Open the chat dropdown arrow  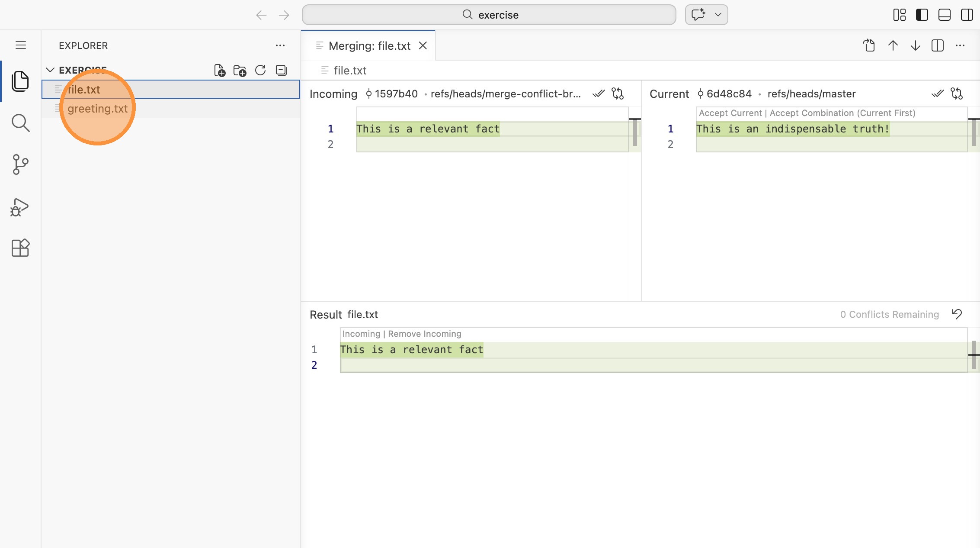718,15
